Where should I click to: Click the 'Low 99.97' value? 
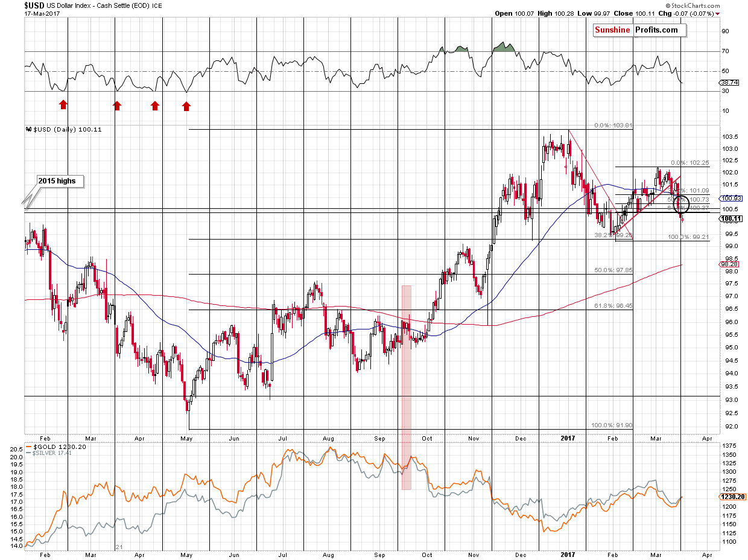(594, 13)
